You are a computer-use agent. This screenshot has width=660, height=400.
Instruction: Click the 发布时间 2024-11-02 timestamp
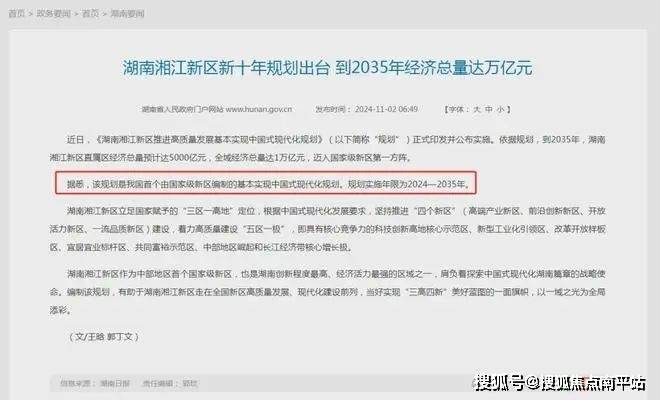[366, 109]
